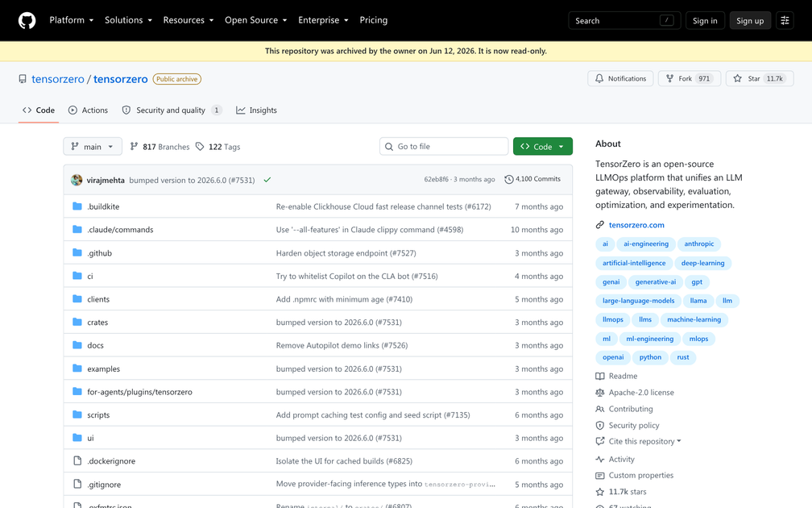The width and height of the screenshot is (812, 508).
Task: Click the tag icon next to 122 Tags
Action: 200,147
